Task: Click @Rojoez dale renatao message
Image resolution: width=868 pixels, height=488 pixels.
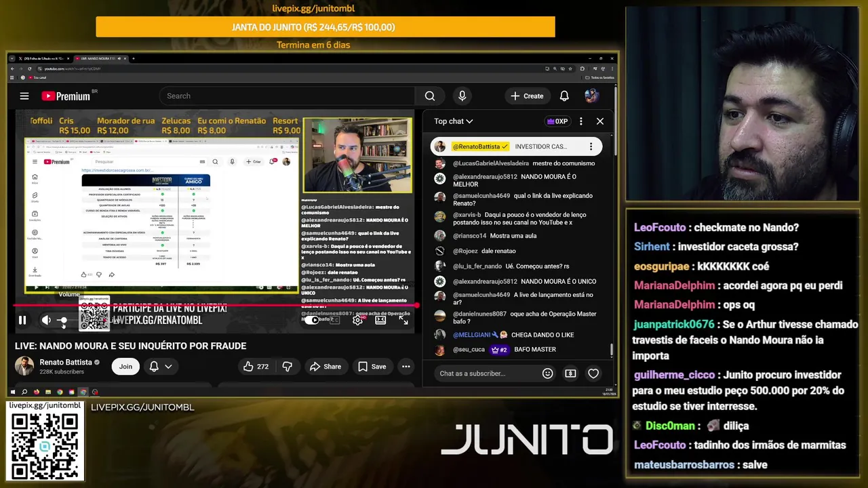Action: click(x=515, y=251)
